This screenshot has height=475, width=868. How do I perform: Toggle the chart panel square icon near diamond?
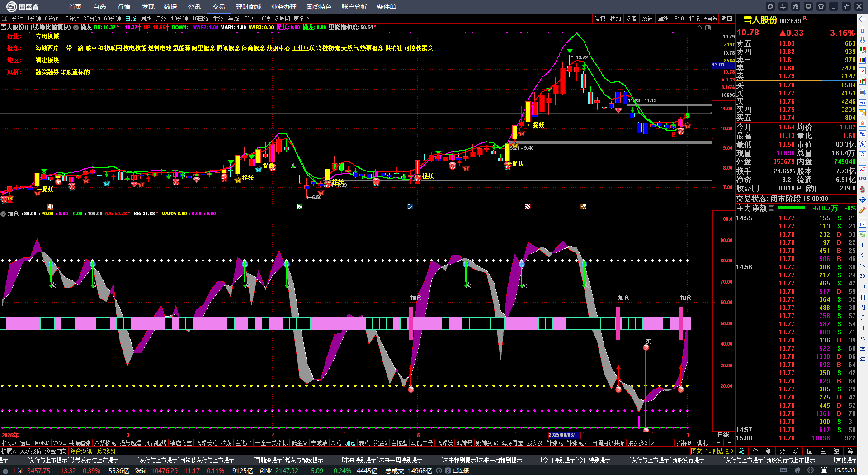coord(708,28)
